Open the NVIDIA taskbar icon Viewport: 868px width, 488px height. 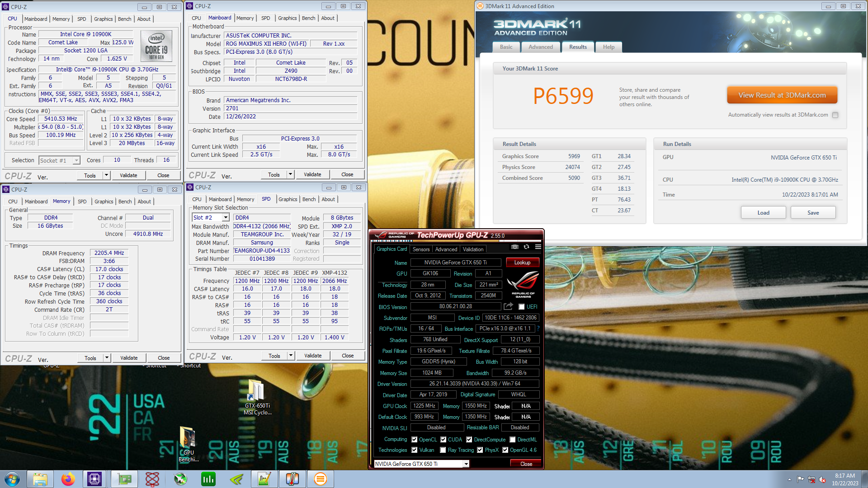coord(236,479)
